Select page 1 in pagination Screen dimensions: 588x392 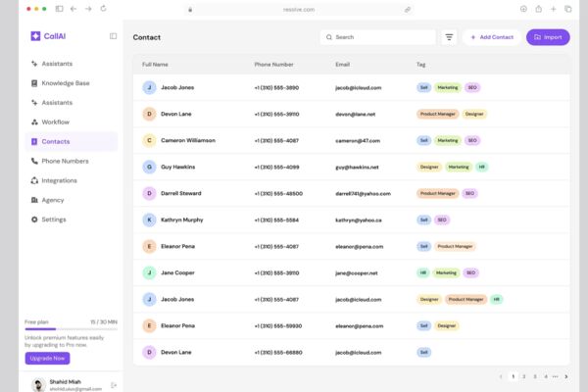pyautogui.click(x=513, y=376)
